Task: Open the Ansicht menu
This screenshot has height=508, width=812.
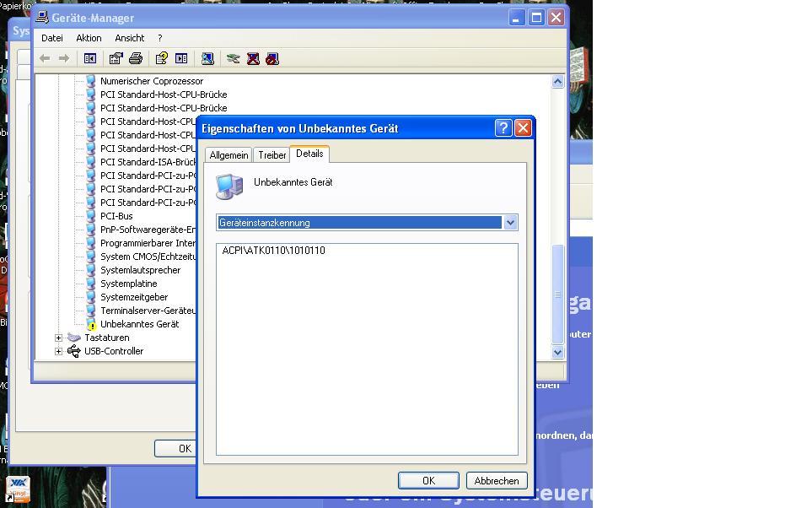Action: pos(129,38)
